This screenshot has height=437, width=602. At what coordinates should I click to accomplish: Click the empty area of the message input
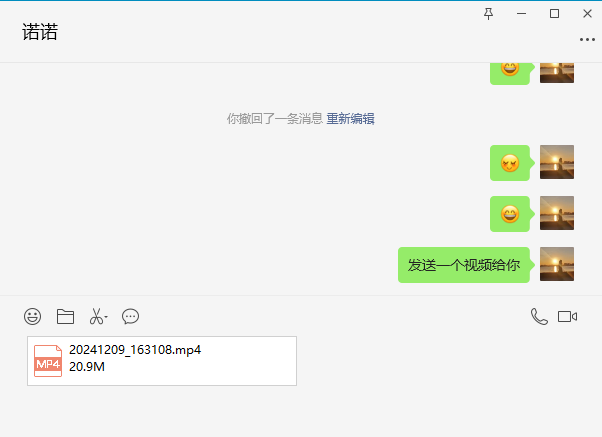tap(400, 410)
